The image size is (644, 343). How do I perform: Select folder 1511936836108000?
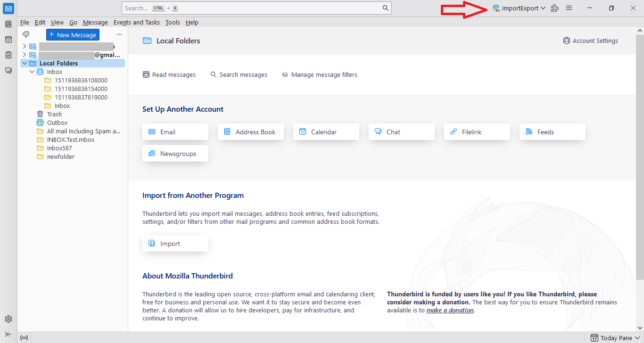[81, 80]
